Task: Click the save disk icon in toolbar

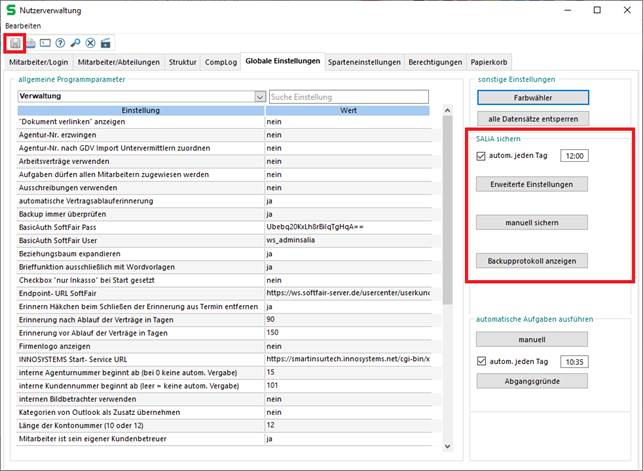Action: [14, 43]
